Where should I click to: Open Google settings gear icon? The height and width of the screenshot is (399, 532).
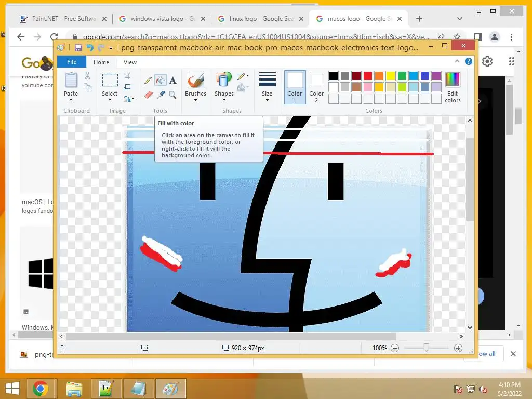487,61
